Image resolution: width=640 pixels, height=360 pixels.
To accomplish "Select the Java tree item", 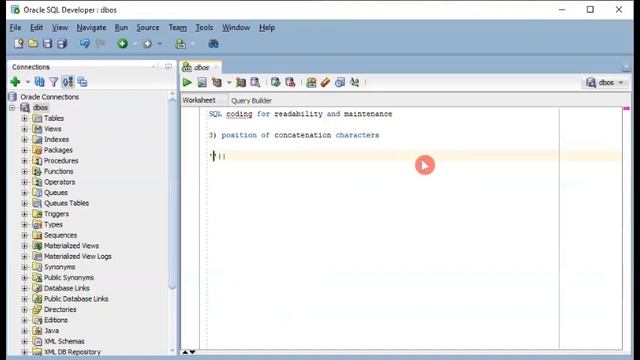I will click(x=51, y=331).
